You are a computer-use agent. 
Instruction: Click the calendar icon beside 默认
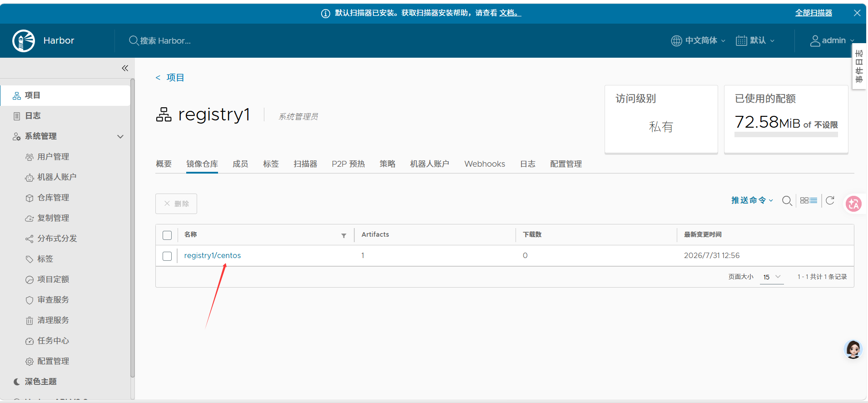[x=741, y=40]
